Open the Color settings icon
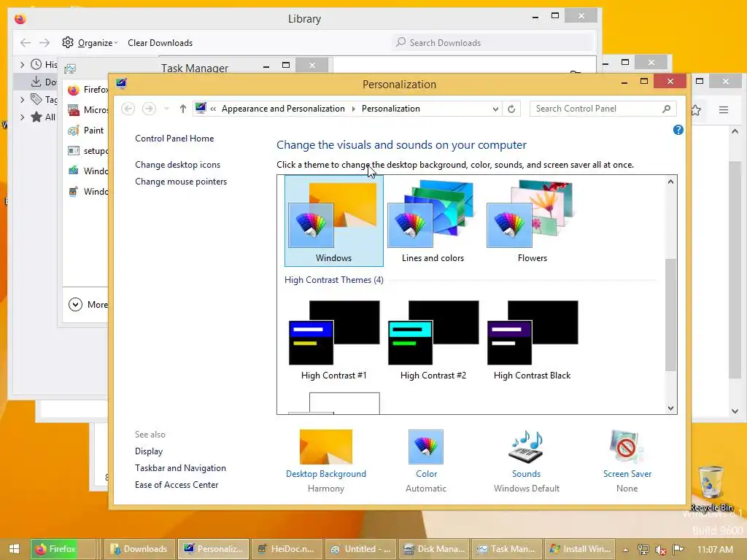The height and width of the screenshot is (560, 747). (426, 447)
